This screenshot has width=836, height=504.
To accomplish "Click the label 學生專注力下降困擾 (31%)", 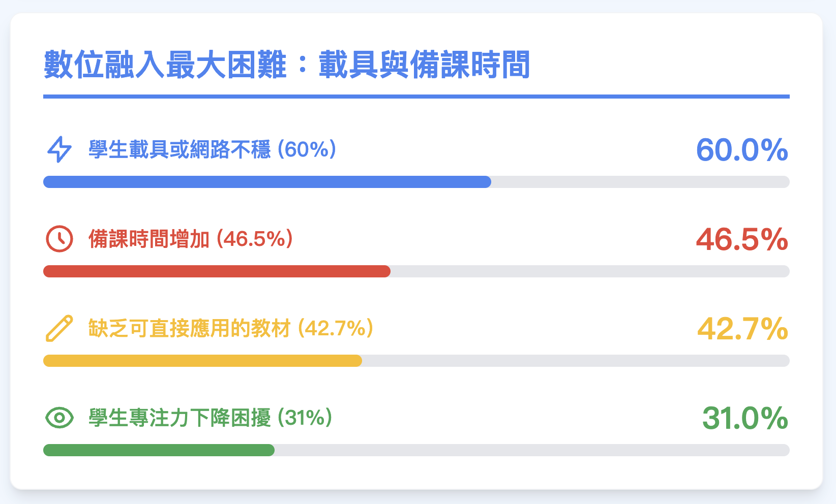I will point(211,418).
